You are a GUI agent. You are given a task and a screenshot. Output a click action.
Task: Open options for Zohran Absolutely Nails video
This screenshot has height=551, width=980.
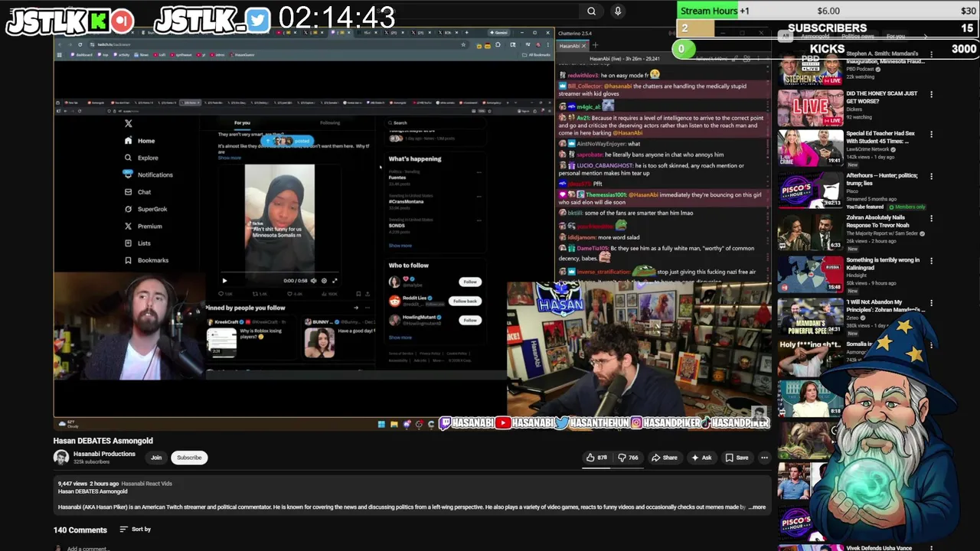pos(931,218)
